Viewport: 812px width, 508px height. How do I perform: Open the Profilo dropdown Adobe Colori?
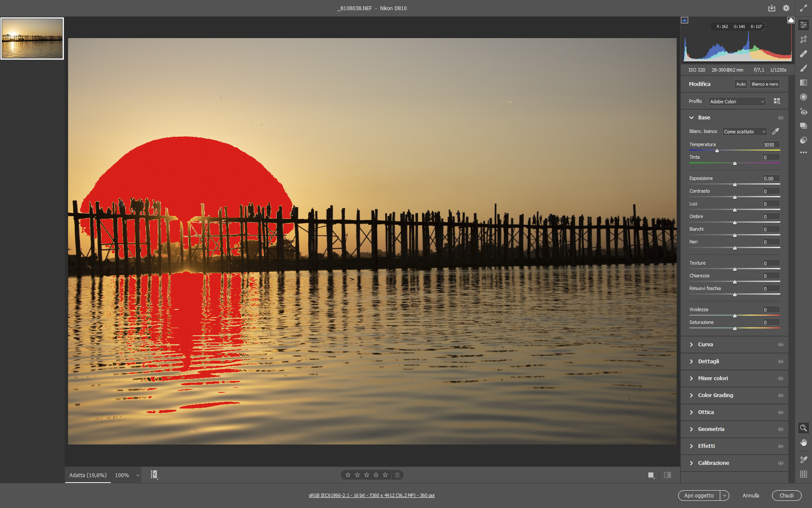737,102
